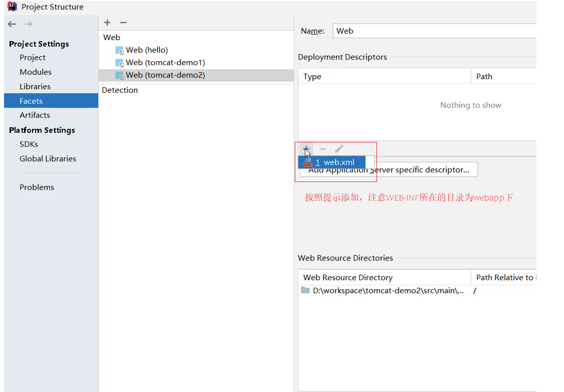Open Modules settings

[x=36, y=72]
